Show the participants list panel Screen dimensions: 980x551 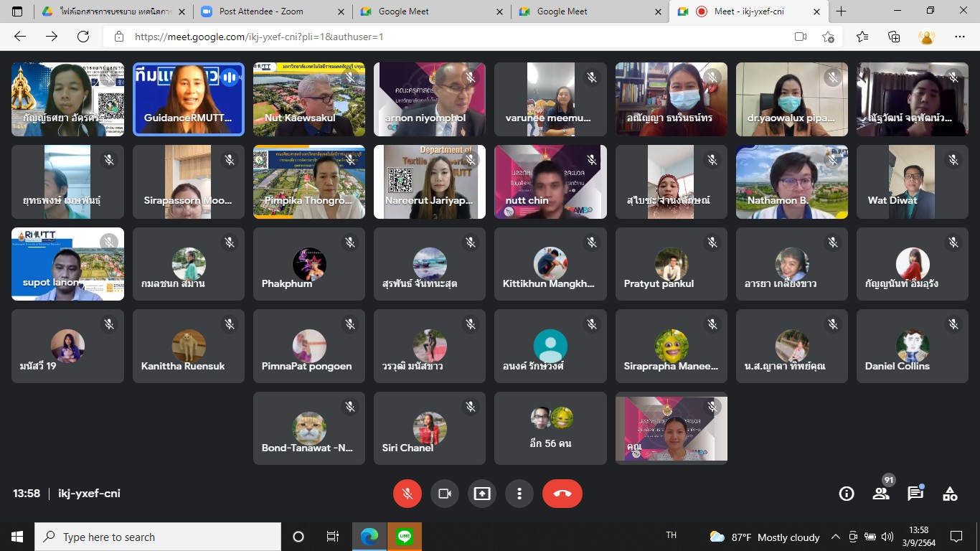click(x=881, y=494)
